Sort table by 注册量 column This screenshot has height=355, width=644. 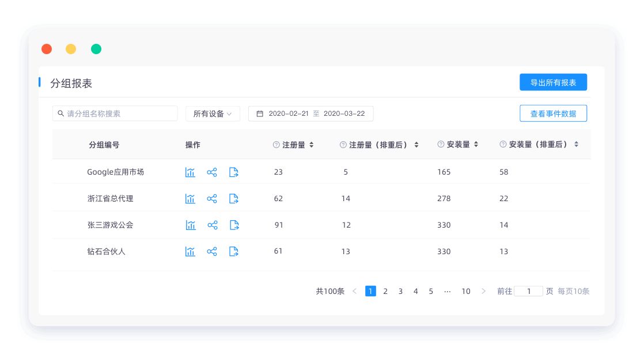pos(311,145)
